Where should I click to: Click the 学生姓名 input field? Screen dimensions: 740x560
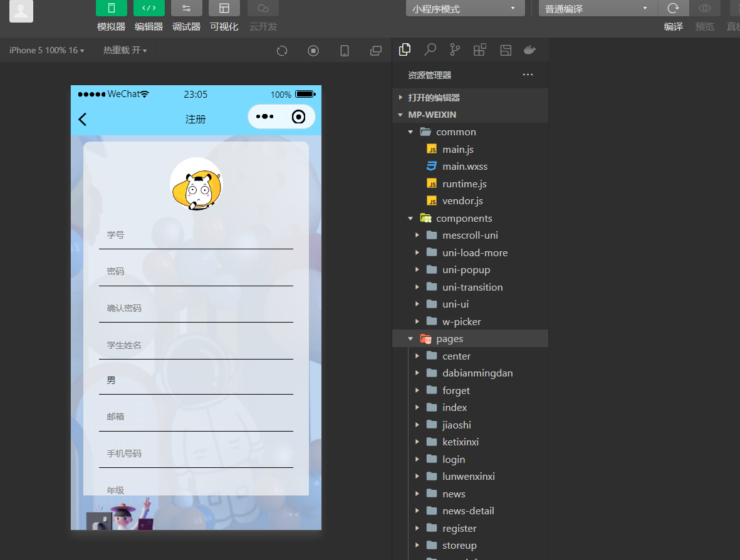tap(196, 345)
